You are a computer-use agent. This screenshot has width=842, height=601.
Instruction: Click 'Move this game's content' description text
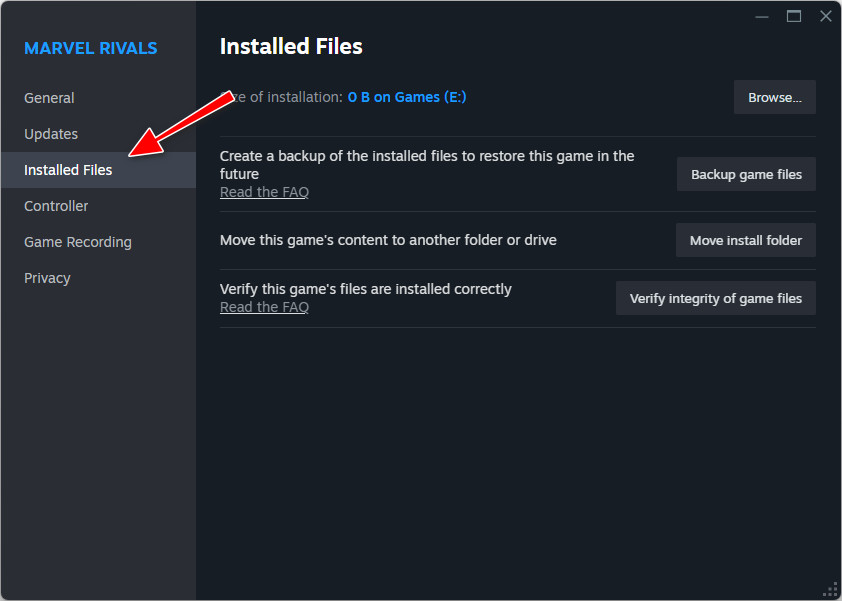click(388, 240)
